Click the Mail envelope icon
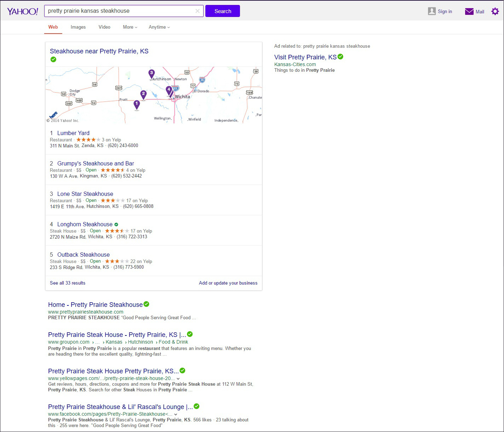 (469, 11)
